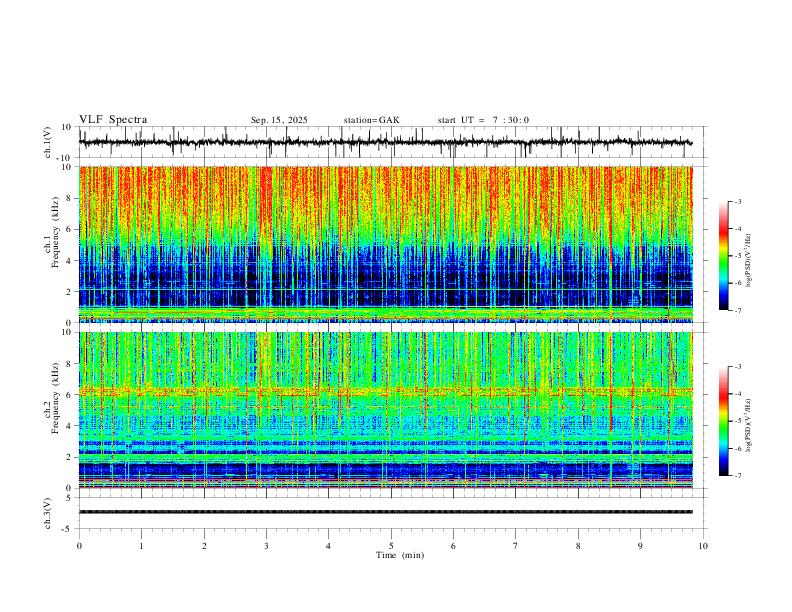Click the ch.2 color scale "log(PSD)" unit label

[x=748, y=426]
